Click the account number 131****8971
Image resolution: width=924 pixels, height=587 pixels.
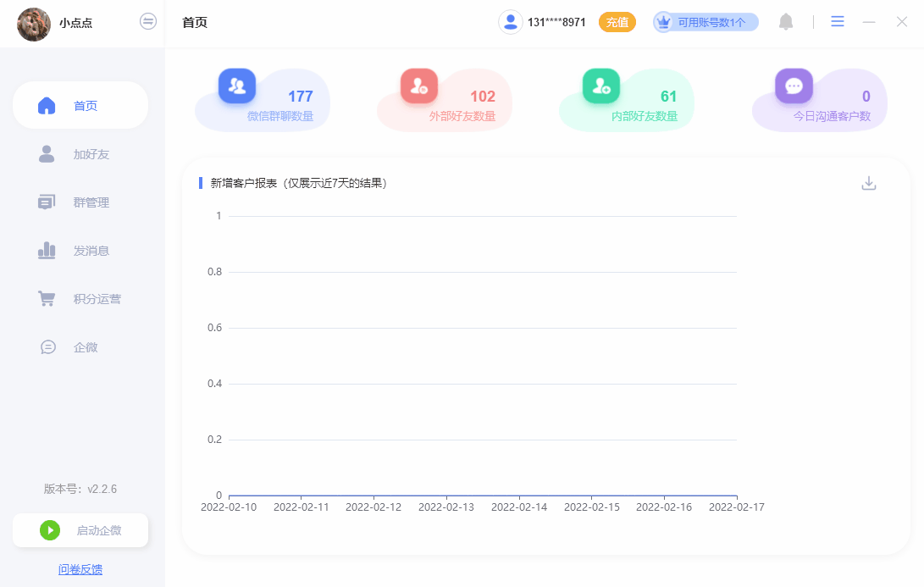pyautogui.click(x=556, y=22)
